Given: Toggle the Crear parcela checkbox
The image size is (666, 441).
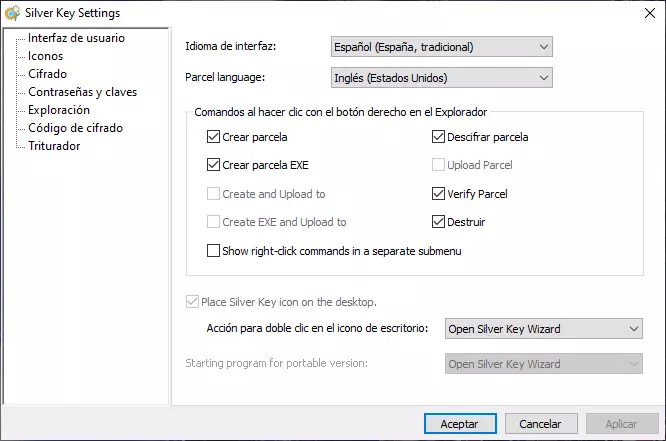Looking at the screenshot, I should tap(213, 137).
